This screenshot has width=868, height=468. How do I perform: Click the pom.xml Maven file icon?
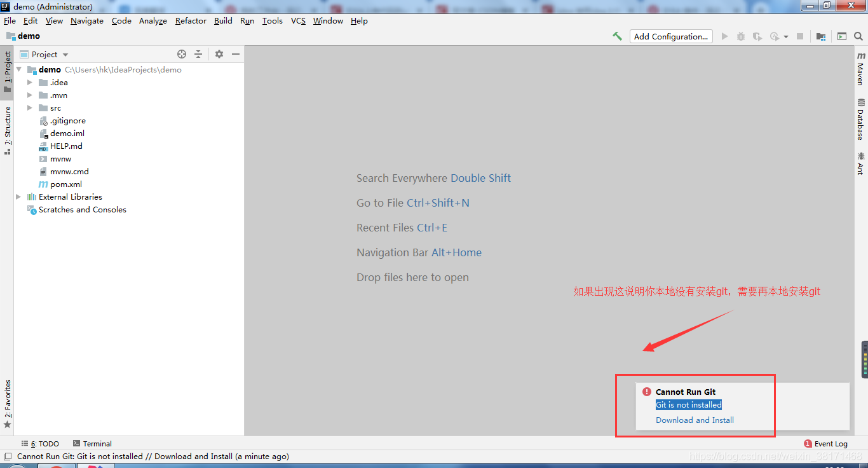click(x=43, y=184)
